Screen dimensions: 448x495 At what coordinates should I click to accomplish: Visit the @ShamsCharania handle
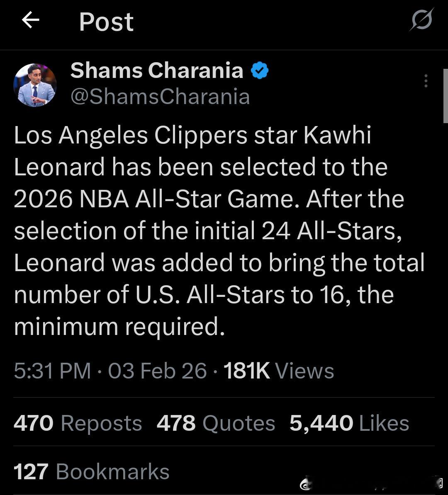[160, 97]
